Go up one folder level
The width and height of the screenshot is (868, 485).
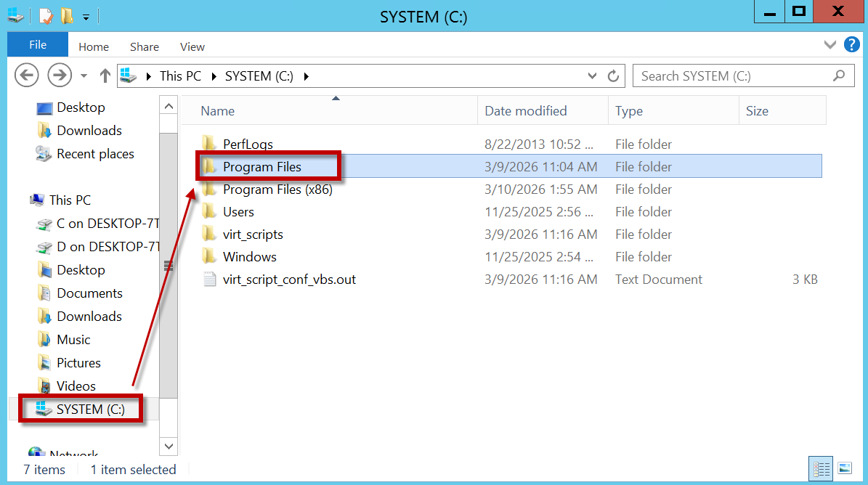[105, 76]
